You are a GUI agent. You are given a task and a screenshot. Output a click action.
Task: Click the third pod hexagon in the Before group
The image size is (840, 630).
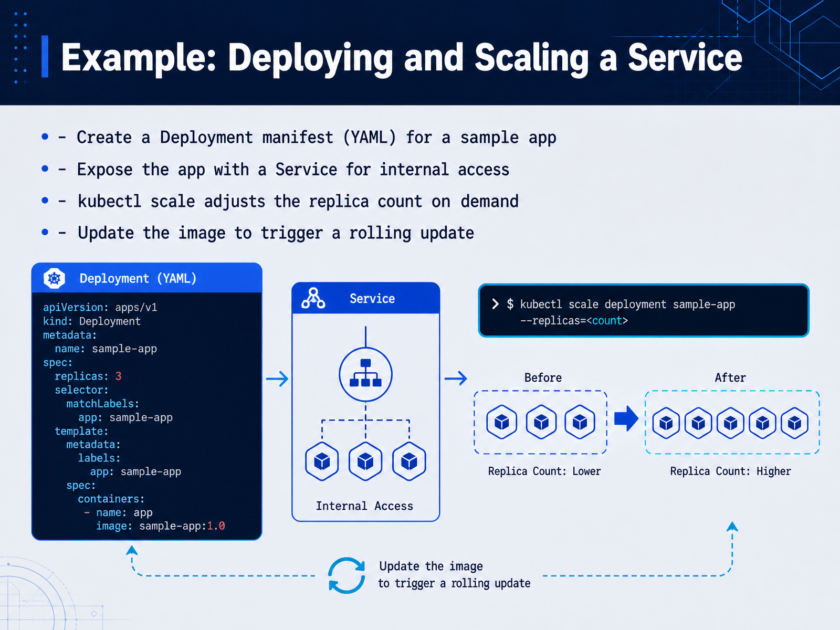pos(580,422)
